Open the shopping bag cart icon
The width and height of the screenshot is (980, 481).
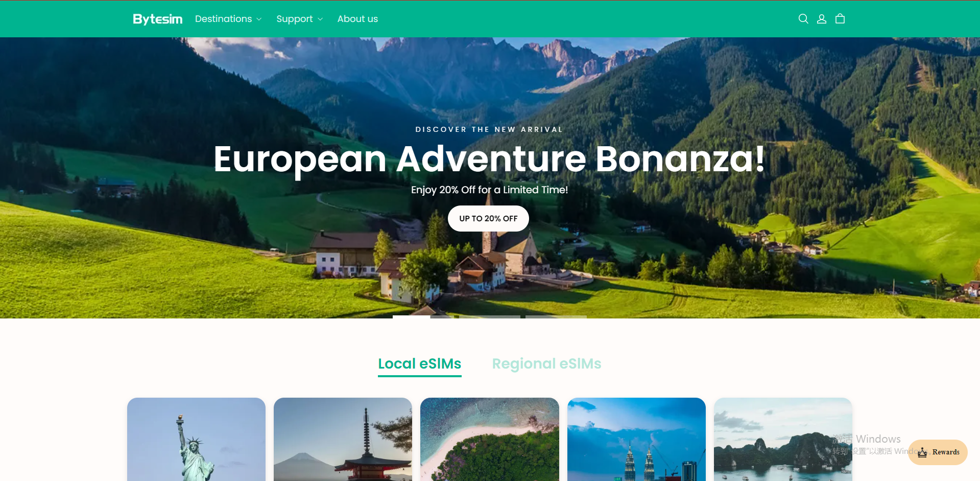(840, 19)
